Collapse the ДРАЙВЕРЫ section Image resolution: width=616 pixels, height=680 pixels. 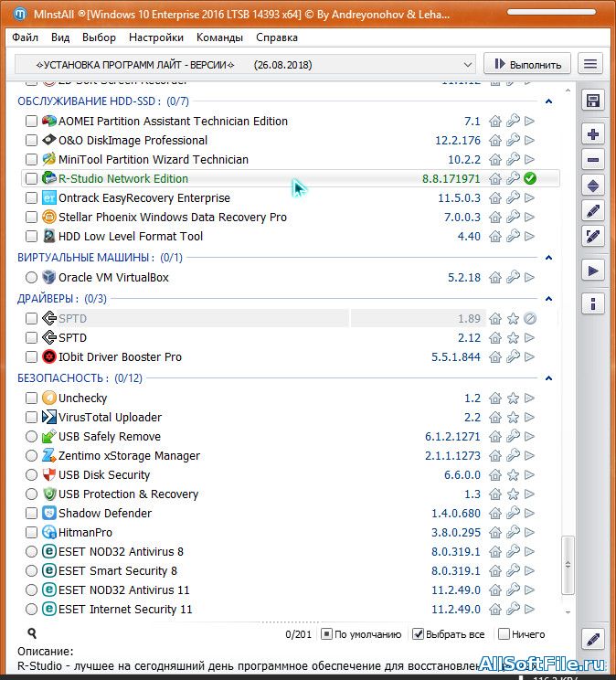pos(548,299)
